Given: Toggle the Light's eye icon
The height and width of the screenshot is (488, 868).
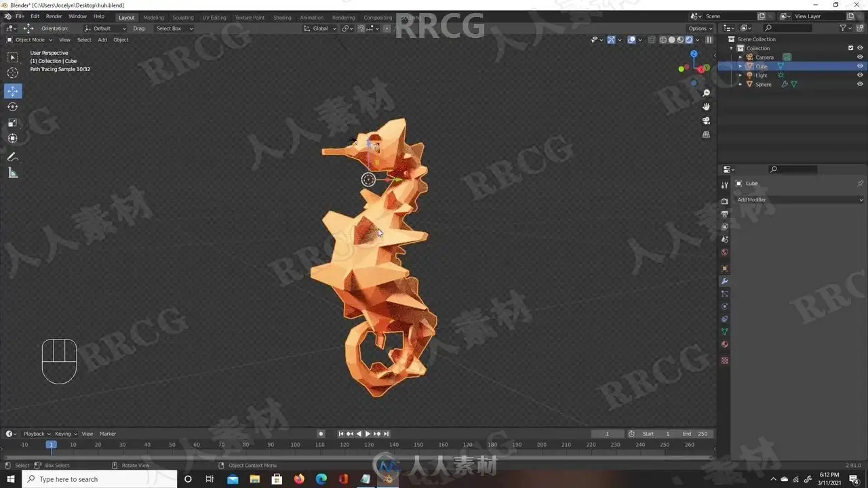Looking at the screenshot, I should (861, 75).
